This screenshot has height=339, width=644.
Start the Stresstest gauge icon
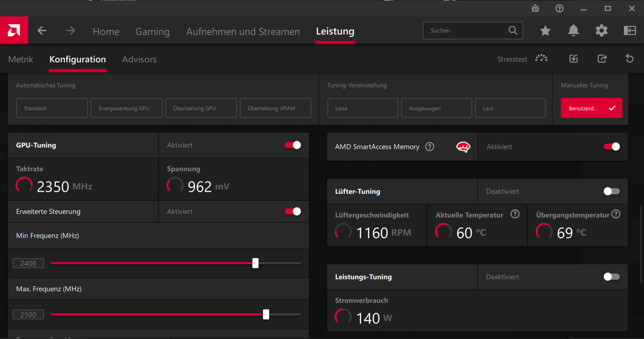click(x=541, y=58)
